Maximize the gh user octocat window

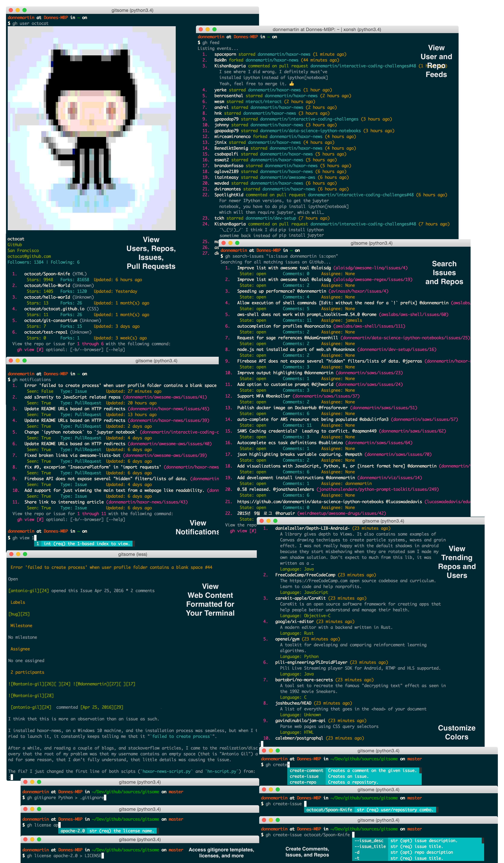tap(24, 10)
